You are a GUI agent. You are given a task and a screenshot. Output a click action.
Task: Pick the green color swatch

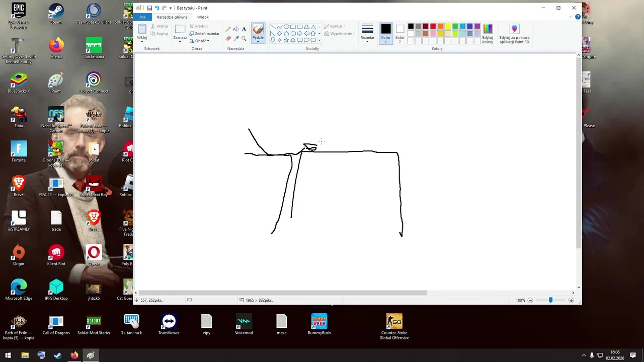coord(455,26)
